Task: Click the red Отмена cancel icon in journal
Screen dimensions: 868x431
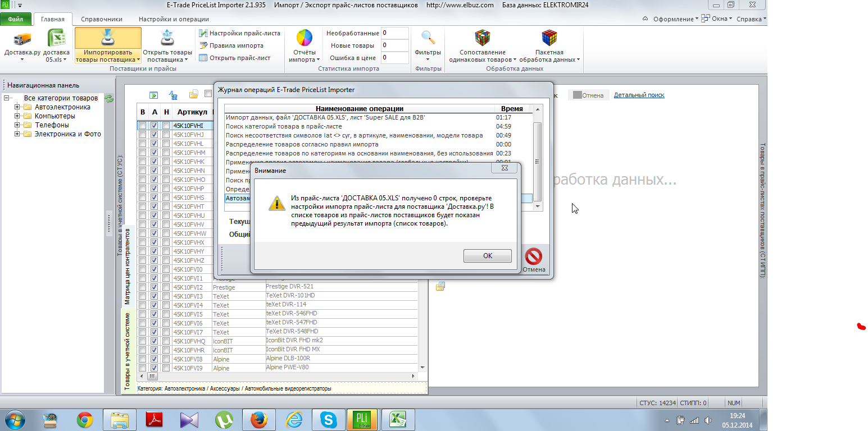Action: point(533,256)
